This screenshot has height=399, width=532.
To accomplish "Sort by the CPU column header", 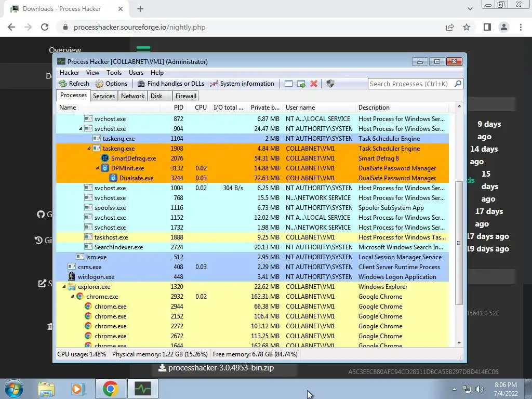I will tap(198, 108).
